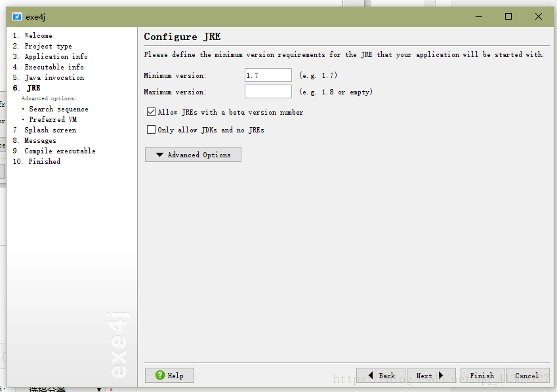The image size is (557, 392).
Task: Go to step 1 Welcome
Action: 33,35
